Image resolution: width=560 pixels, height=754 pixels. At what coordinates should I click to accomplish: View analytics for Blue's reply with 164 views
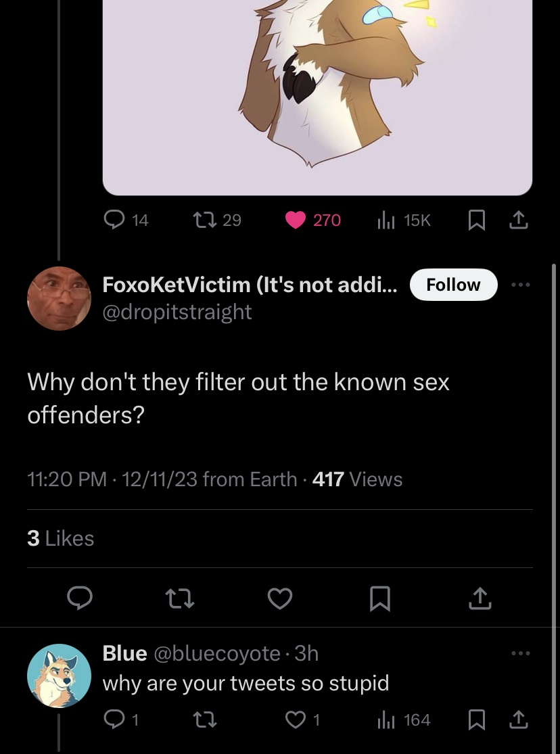pos(404,720)
